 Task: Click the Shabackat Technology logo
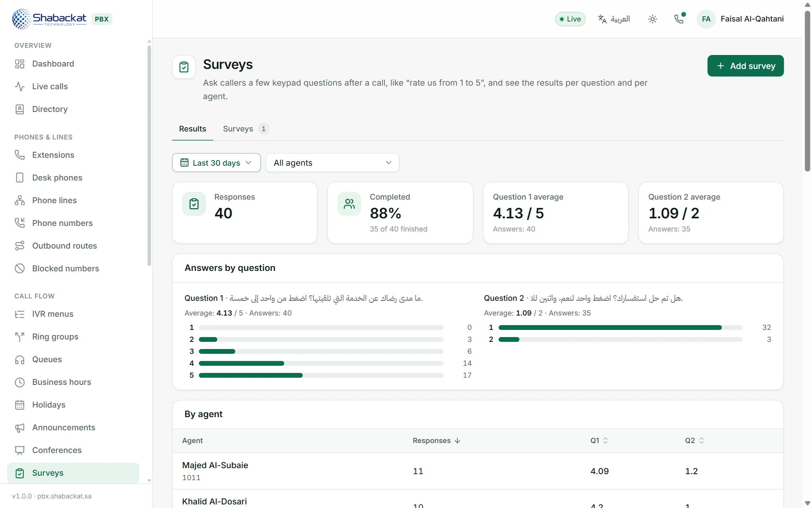[x=49, y=19]
